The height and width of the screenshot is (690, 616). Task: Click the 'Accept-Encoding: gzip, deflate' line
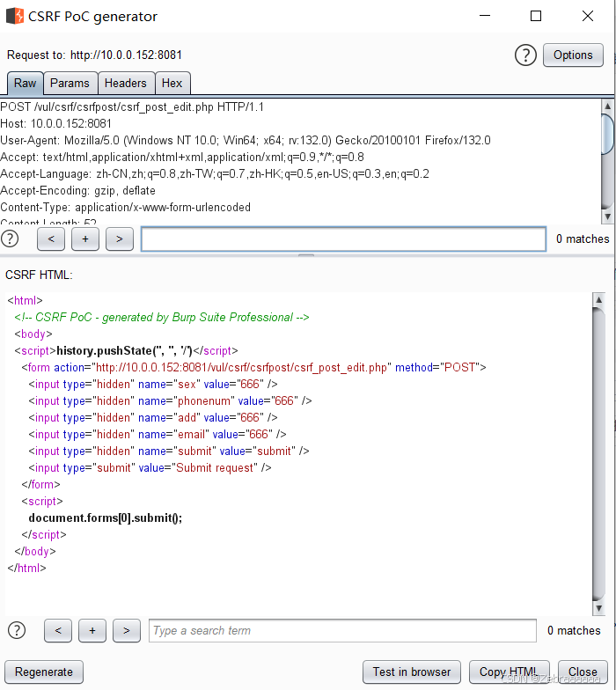[77, 190]
